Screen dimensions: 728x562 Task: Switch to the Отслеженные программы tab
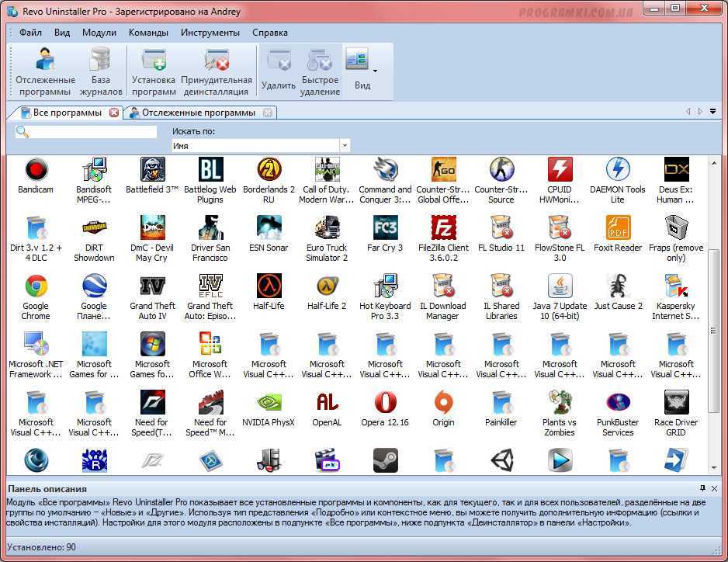pyautogui.click(x=199, y=113)
